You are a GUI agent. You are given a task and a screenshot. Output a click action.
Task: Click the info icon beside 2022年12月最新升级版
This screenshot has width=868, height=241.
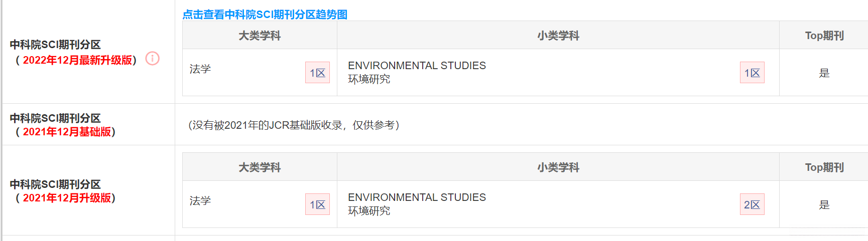pos(153,59)
